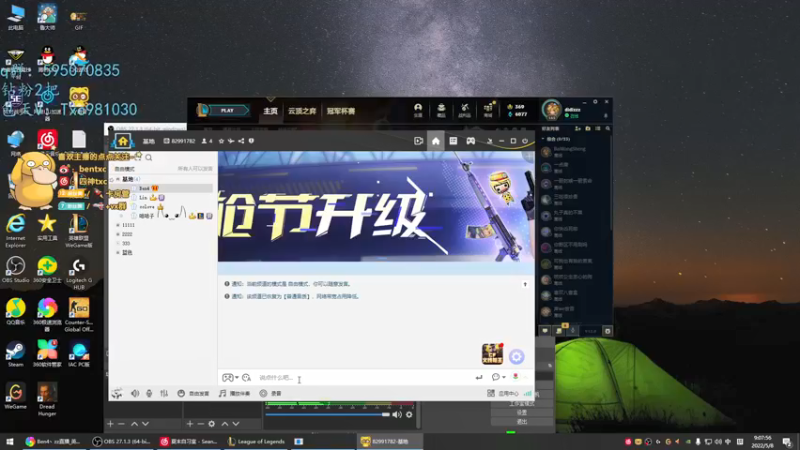The height and width of the screenshot is (450, 800).
Task: Collapse League friends group header
Action: [x=556, y=139]
